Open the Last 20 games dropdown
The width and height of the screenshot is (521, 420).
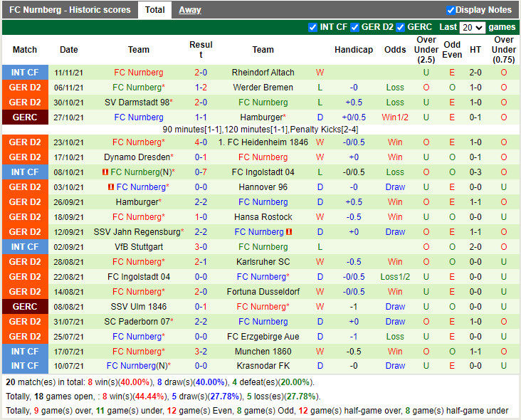coord(472,27)
